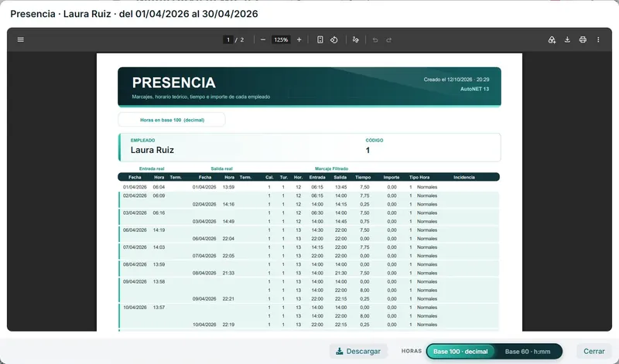Open the PDF viewer sidebar menu icon
619x364 pixels.
click(21, 39)
